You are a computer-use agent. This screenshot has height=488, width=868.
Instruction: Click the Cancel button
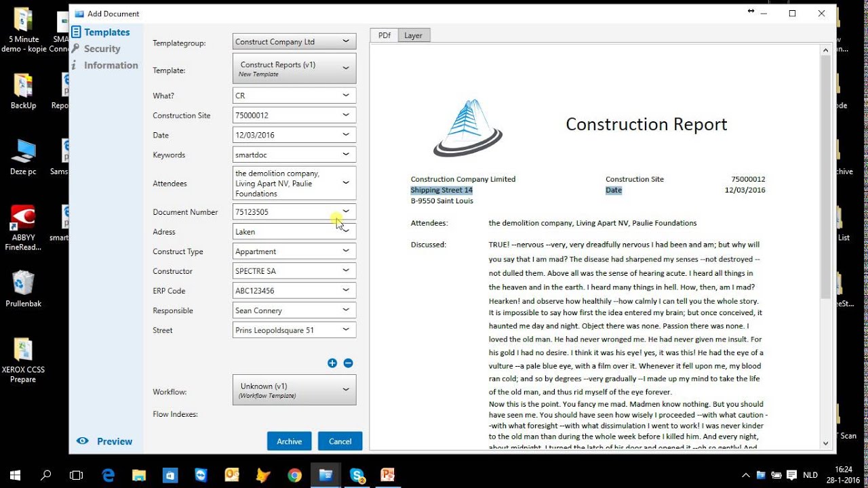pyautogui.click(x=340, y=441)
